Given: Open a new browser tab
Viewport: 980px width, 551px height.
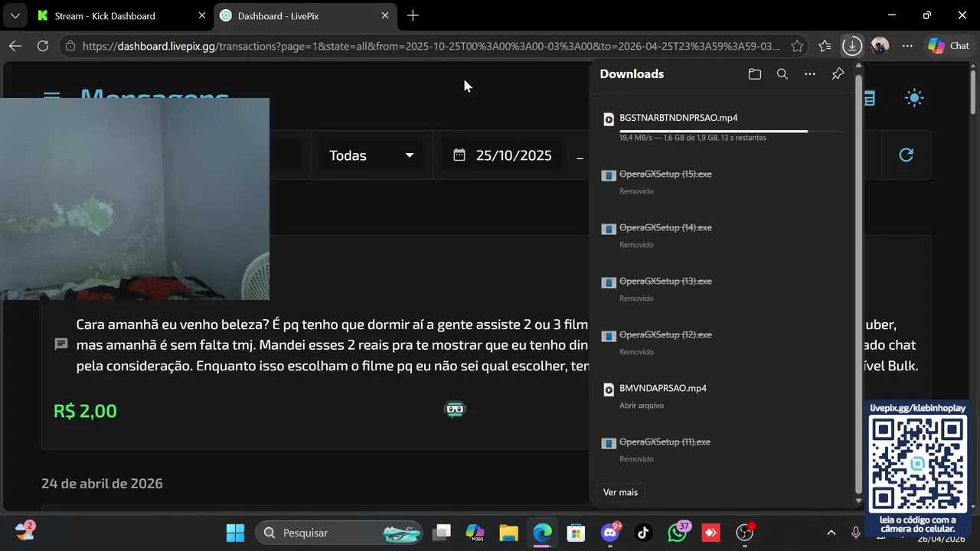Looking at the screenshot, I should point(413,15).
